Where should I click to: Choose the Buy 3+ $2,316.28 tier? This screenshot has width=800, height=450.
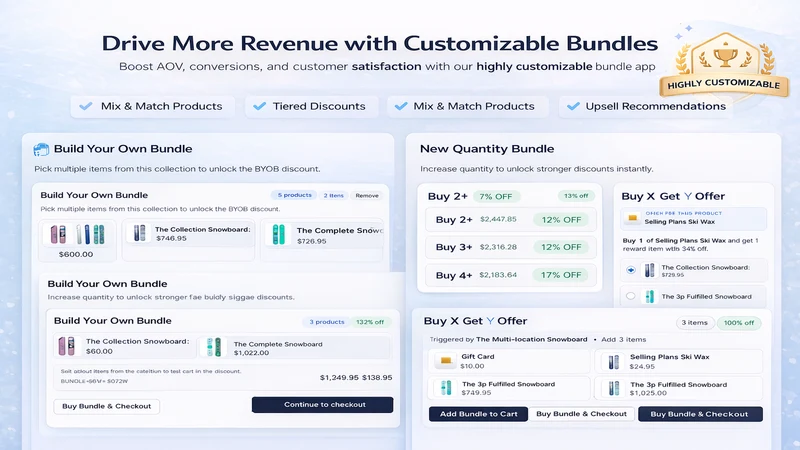tap(511, 247)
